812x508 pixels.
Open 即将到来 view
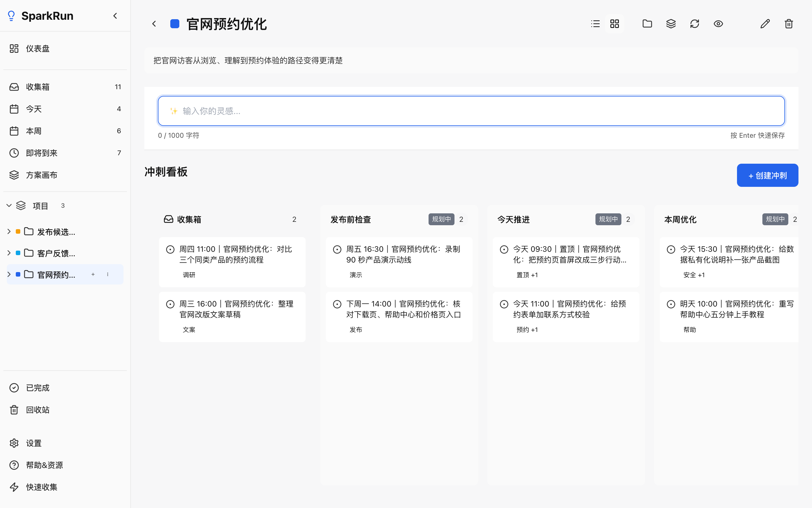(x=65, y=153)
